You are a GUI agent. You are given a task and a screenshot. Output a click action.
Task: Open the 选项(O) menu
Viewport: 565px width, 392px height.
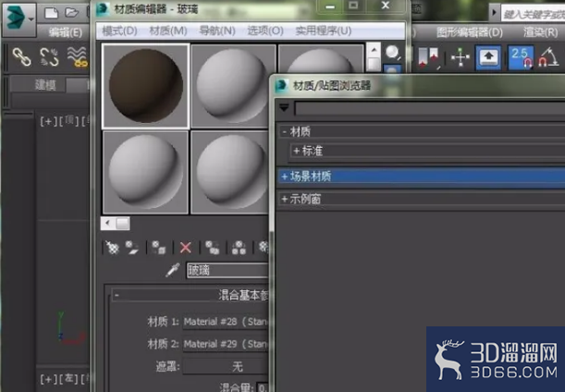point(265,31)
